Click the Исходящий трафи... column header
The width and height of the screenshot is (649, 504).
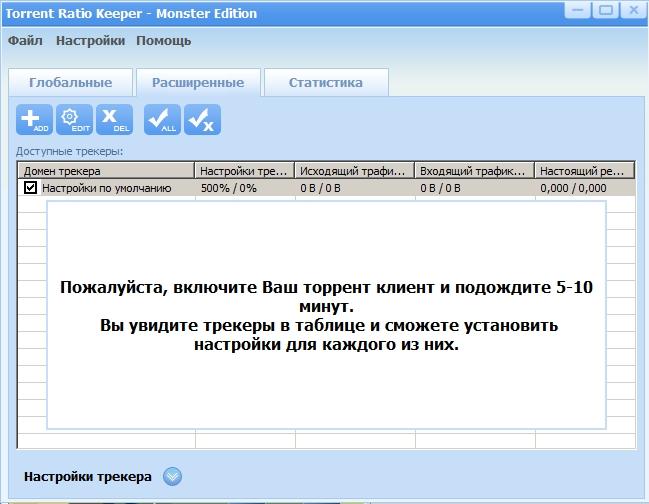[355, 170]
